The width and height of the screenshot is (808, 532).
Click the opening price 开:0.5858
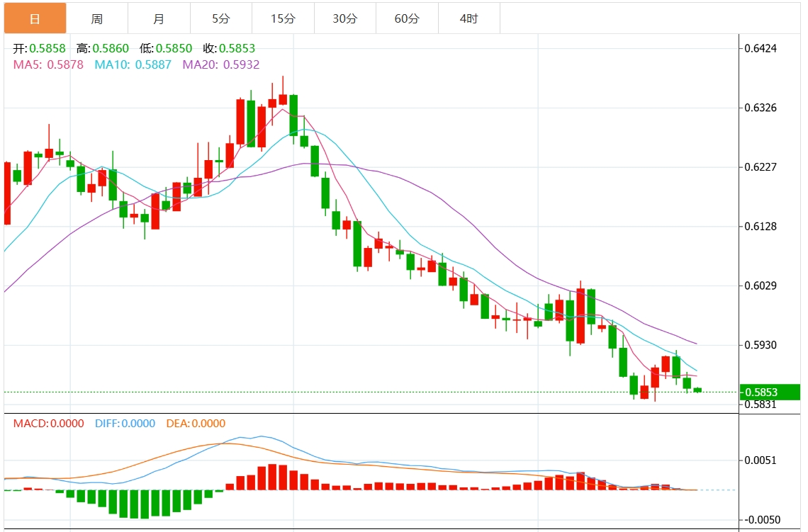click(x=39, y=48)
